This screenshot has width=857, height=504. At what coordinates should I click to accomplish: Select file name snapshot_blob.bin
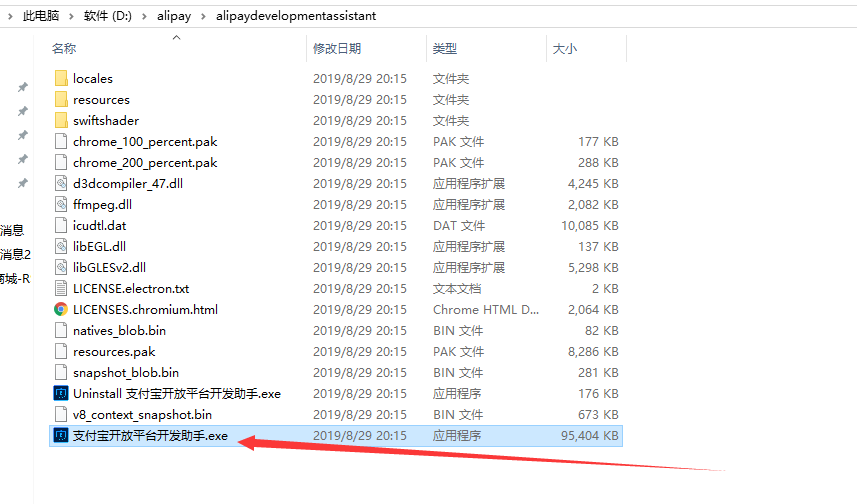click(126, 373)
